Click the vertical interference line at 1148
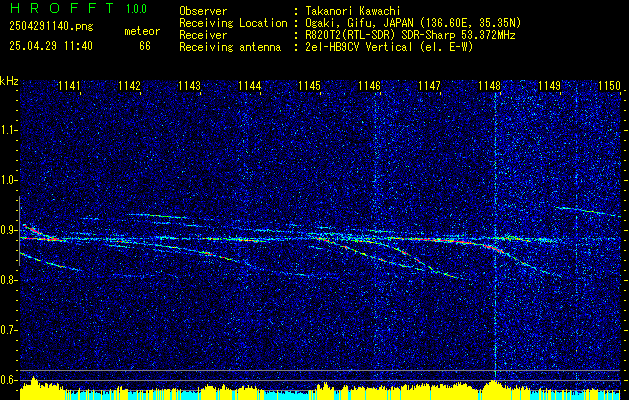 495,237
